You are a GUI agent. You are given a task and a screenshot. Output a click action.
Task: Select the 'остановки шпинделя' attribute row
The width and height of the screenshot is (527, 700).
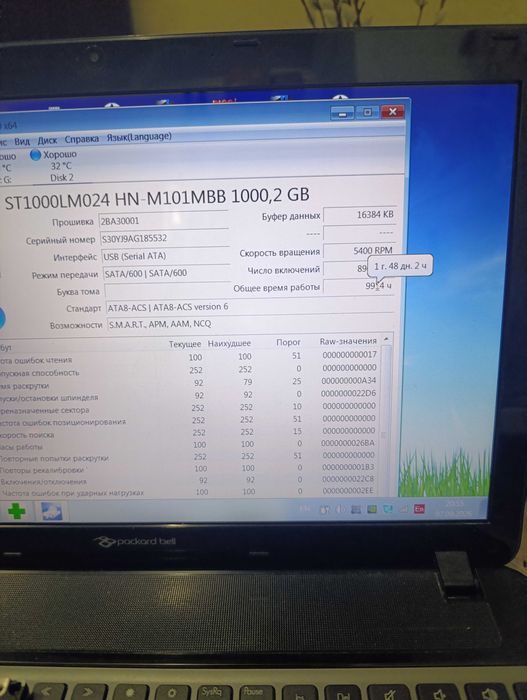(x=190, y=395)
